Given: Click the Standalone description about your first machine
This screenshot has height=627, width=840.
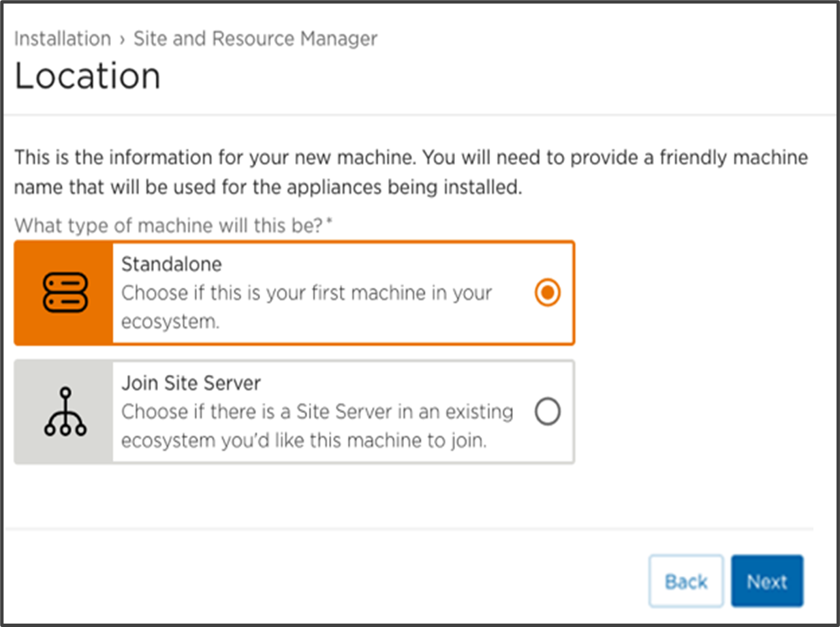Looking at the screenshot, I should 305,307.
